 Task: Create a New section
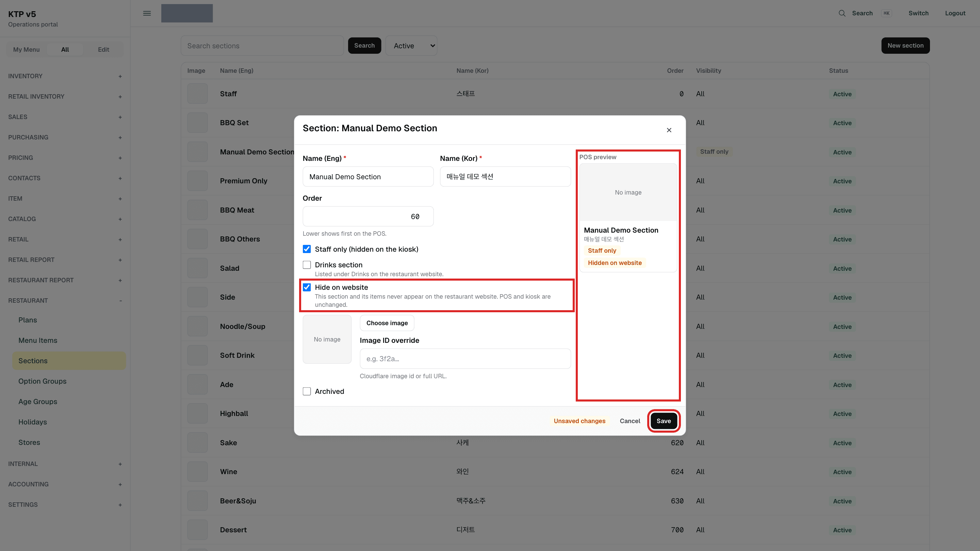905,46
